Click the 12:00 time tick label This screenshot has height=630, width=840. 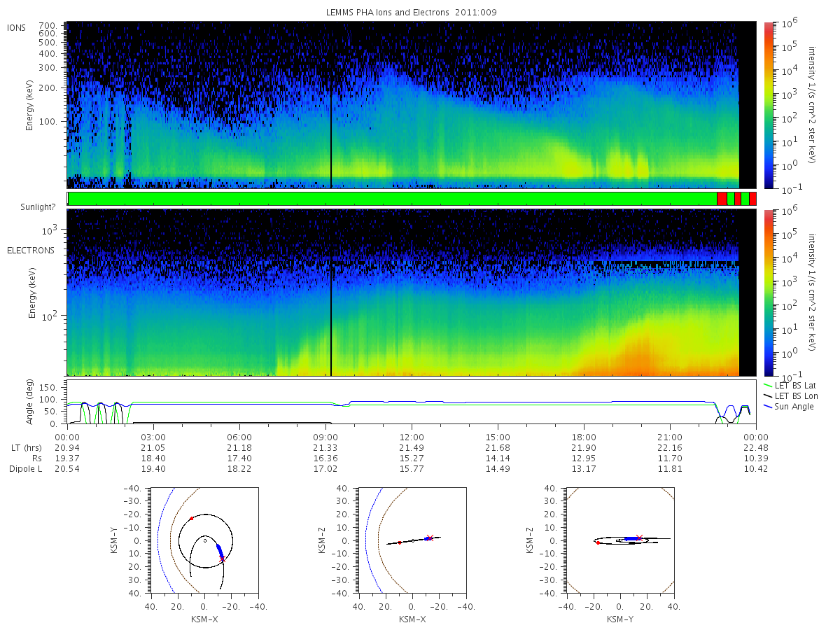(412, 436)
